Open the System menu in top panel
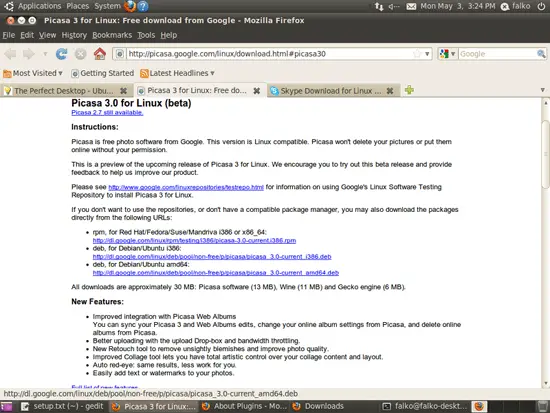The image size is (550, 413). click(x=107, y=6)
